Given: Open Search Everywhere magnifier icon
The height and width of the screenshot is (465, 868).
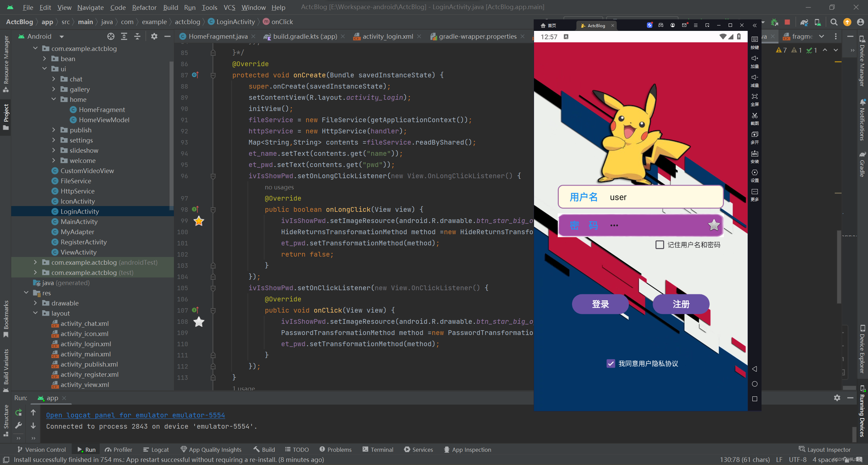Looking at the screenshot, I should 834,22.
